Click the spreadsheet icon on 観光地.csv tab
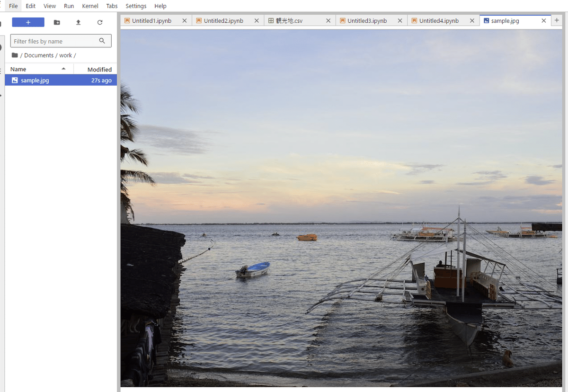This screenshot has width=568, height=392. (271, 21)
